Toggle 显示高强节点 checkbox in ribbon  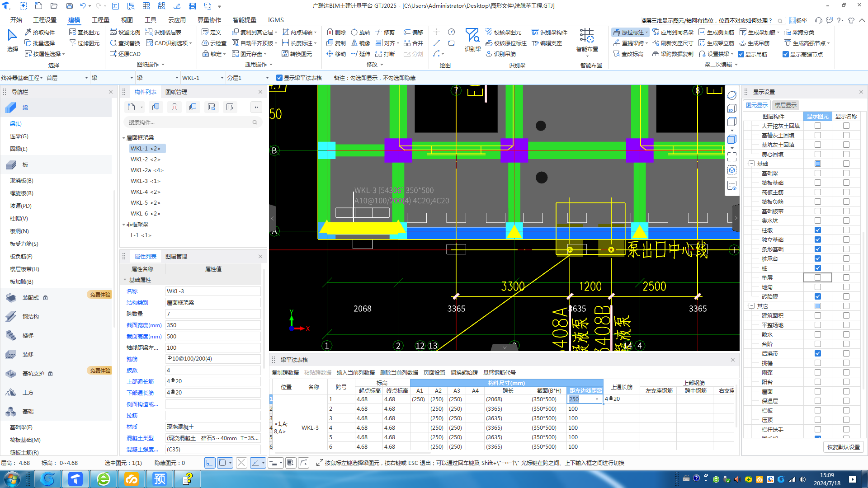click(x=786, y=54)
